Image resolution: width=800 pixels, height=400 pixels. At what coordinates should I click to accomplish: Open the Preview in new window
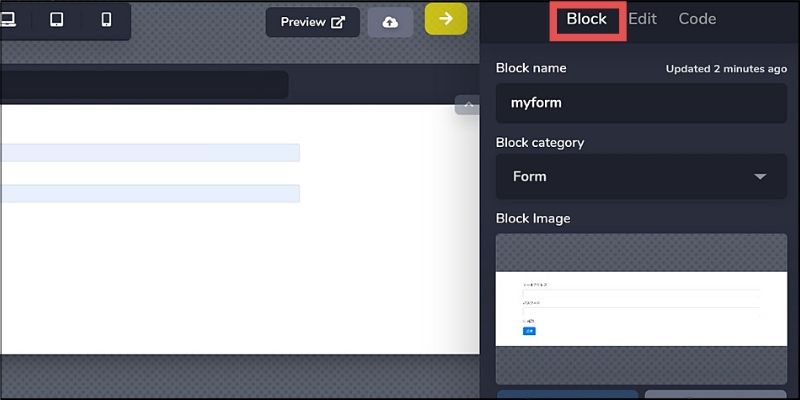(313, 22)
